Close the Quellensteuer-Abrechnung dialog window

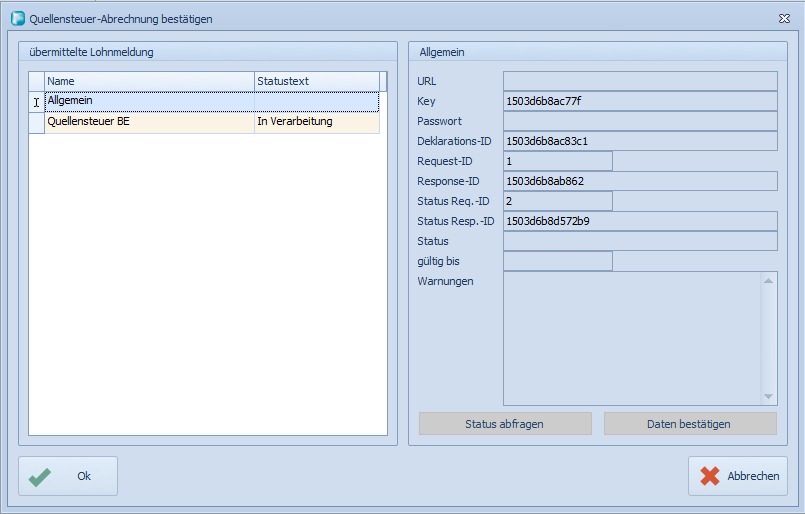pyautogui.click(x=784, y=19)
